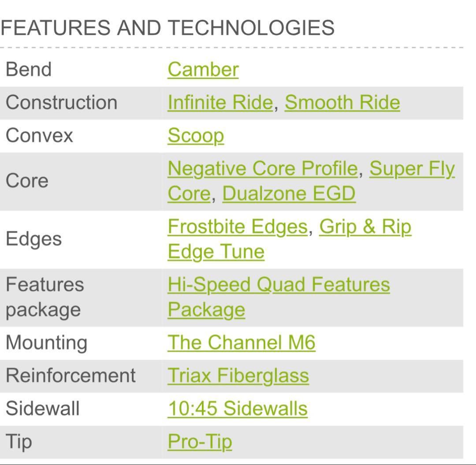Select the Construction row label
The width and height of the screenshot is (476, 465).
[x=61, y=103]
